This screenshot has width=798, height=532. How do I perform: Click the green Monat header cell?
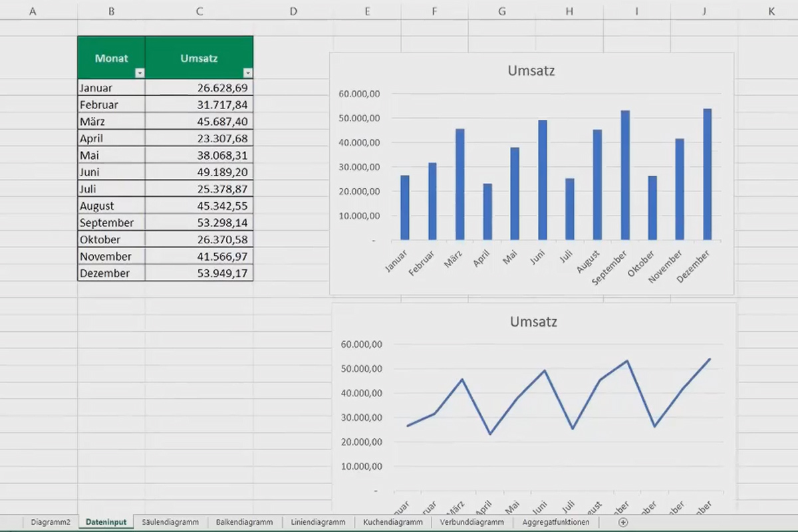(110, 58)
